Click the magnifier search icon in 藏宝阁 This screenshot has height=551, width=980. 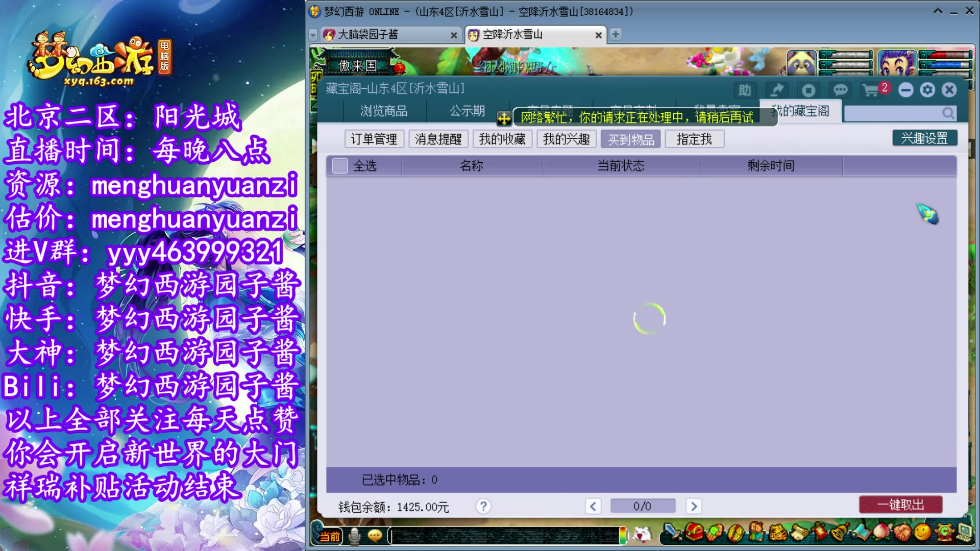pyautogui.click(x=948, y=113)
